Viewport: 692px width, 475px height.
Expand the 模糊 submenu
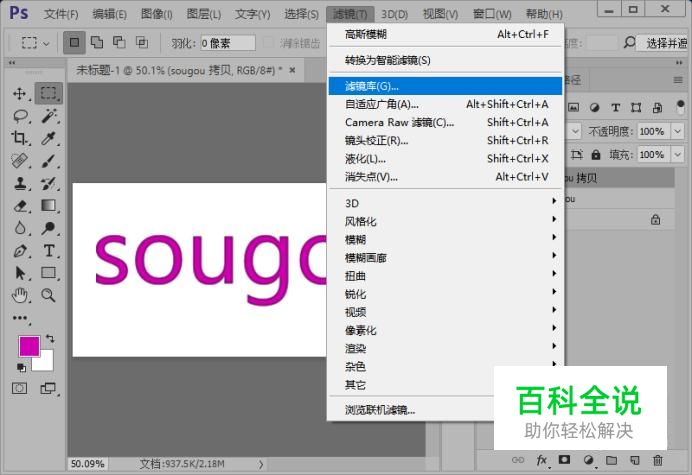pyautogui.click(x=445, y=239)
